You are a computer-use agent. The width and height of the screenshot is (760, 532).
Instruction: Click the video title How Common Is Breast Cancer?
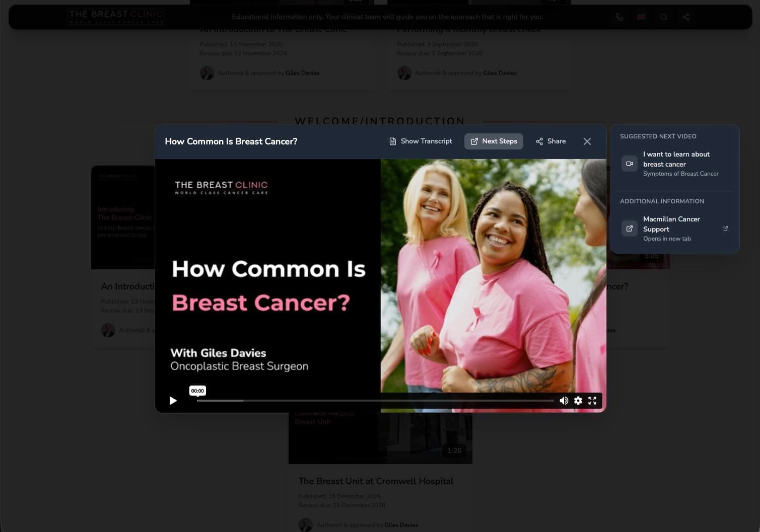point(231,141)
